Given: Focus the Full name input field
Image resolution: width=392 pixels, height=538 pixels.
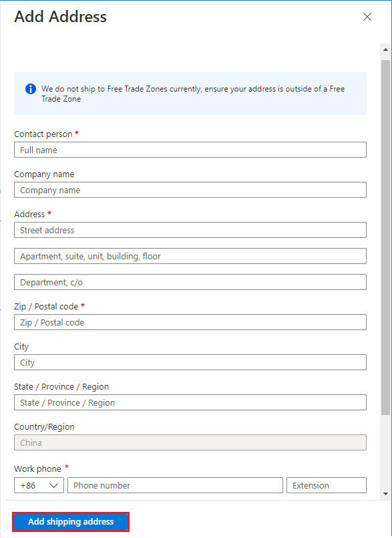Looking at the screenshot, I should [190, 150].
